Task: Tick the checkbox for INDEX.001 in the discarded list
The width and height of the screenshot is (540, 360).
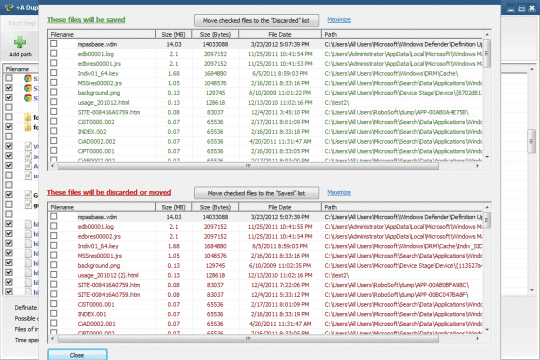Action: pos(53,313)
